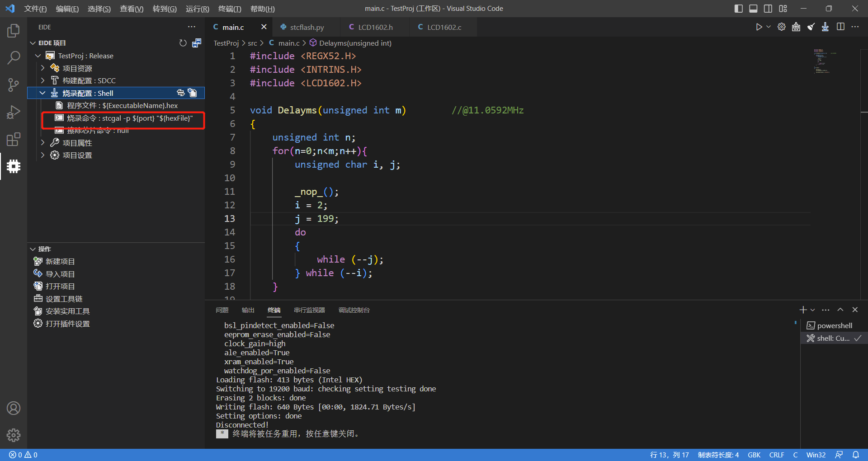The width and height of the screenshot is (868, 461).
Task: Select 烧录命令 stcgal item
Action: pyautogui.click(x=116, y=118)
